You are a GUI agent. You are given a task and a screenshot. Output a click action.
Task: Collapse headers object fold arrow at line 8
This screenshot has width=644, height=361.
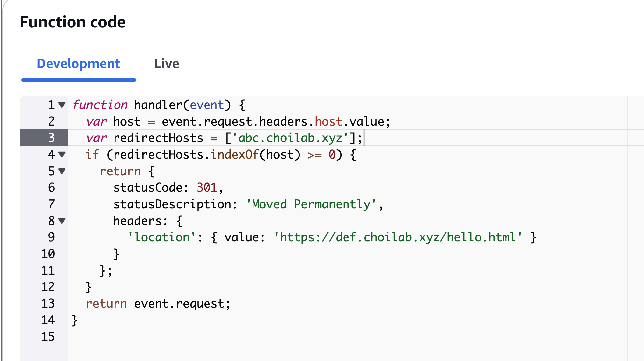pyautogui.click(x=62, y=221)
